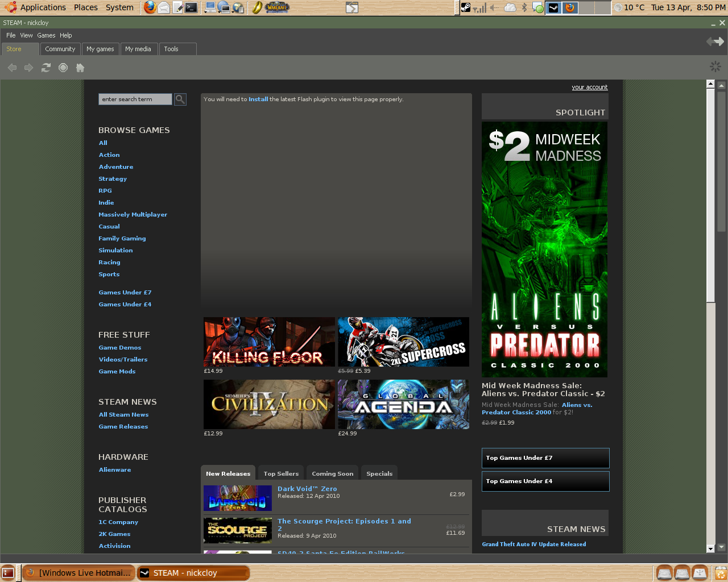Image resolution: width=728 pixels, height=582 pixels.
Task: Return to the store homepage via home icon
Action: (x=80, y=67)
